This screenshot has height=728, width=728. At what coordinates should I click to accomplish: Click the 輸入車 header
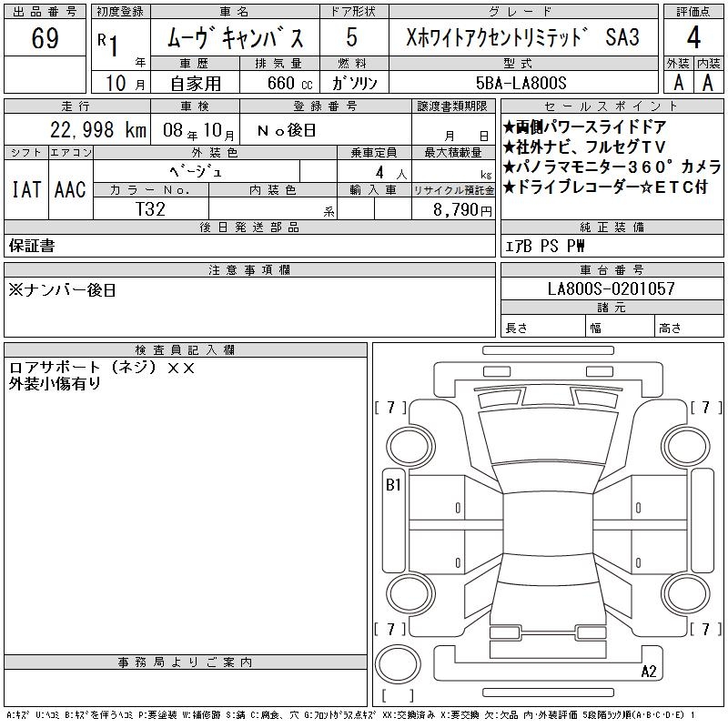point(374,190)
